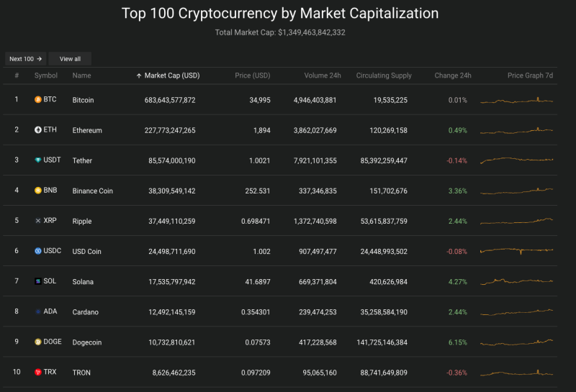
Task: Open the Ethereum name link
Action: coord(87,130)
